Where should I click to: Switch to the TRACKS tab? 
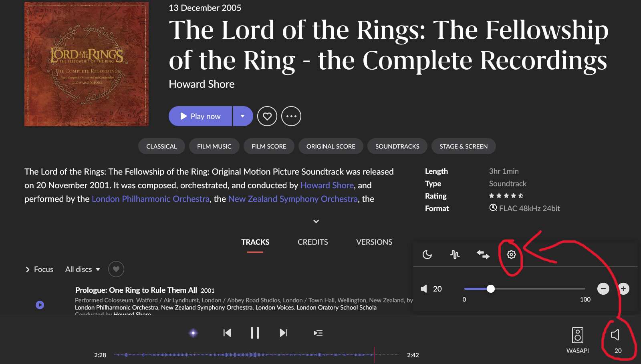255,242
